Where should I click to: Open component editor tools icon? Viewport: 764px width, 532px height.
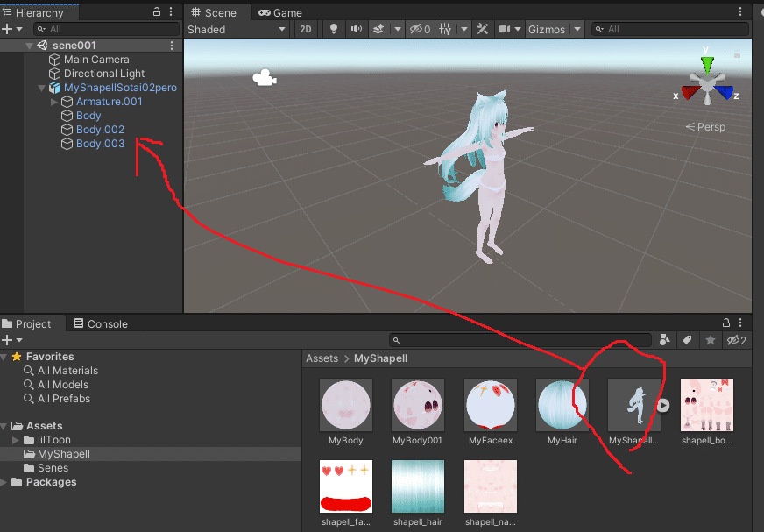pos(483,29)
